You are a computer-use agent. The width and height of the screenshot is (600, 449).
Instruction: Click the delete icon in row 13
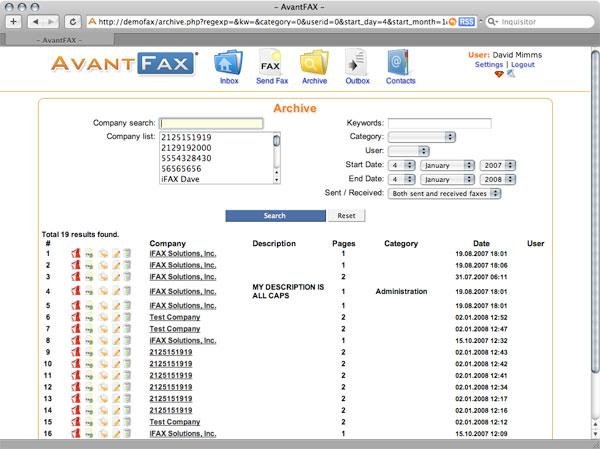127,398
